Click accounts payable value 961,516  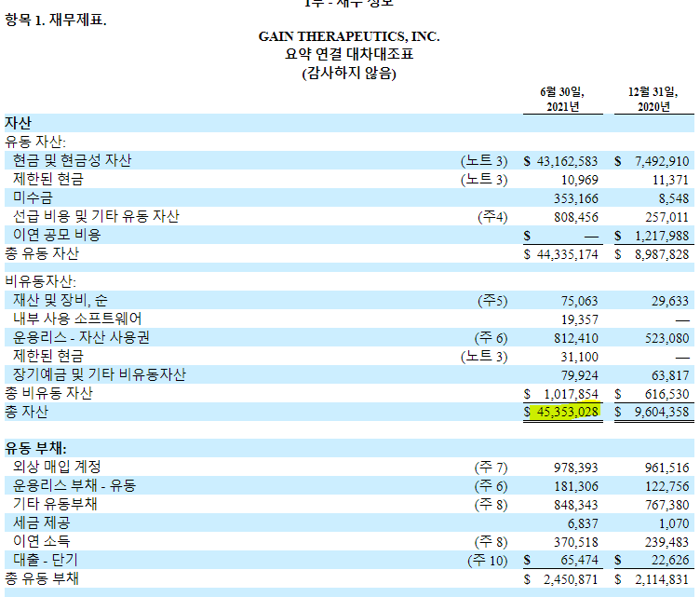pos(667,468)
